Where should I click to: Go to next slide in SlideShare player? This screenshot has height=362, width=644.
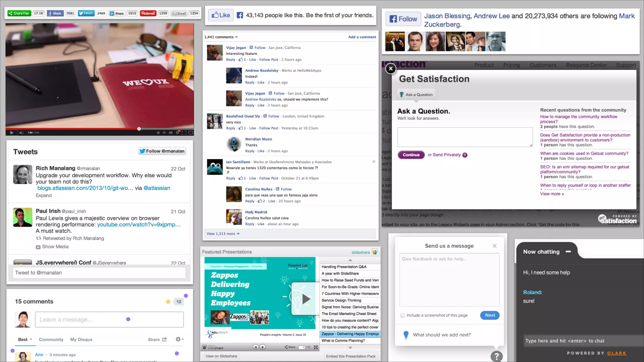(263, 347)
